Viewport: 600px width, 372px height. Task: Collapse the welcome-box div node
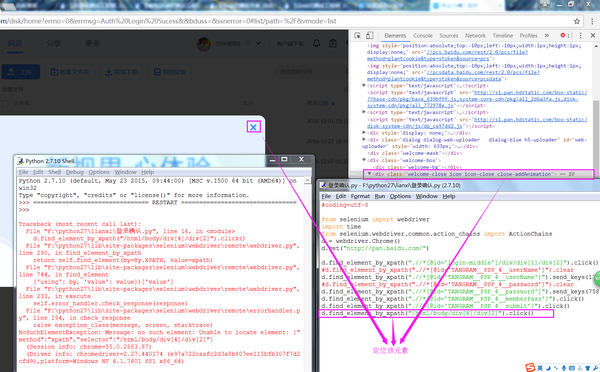click(x=364, y=160)
